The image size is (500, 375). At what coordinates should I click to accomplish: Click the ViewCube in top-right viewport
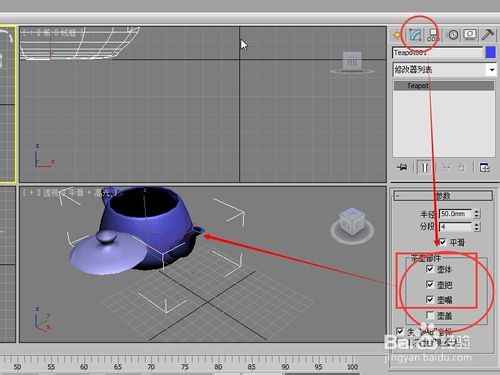(x=352, y=62)
